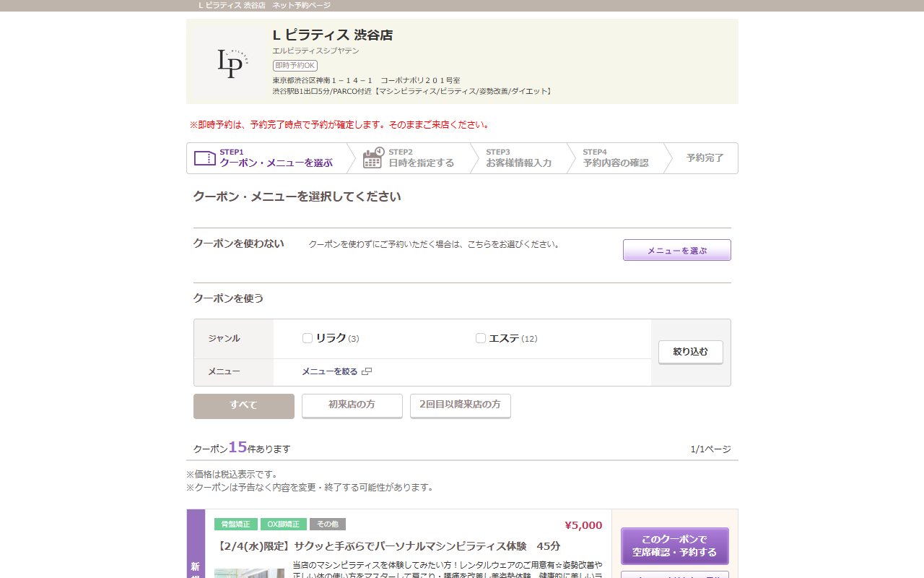This screenshot has width=924, height=578.
Task: Click the store name L ピラティス 渋谷店
Action: point(332,34)
